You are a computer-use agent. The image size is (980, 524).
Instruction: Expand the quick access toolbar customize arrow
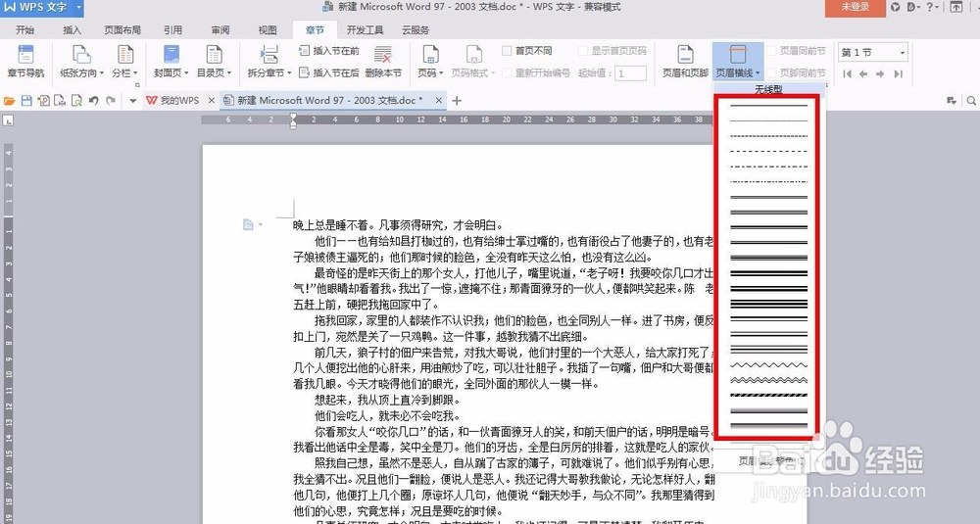coord(132,101)
